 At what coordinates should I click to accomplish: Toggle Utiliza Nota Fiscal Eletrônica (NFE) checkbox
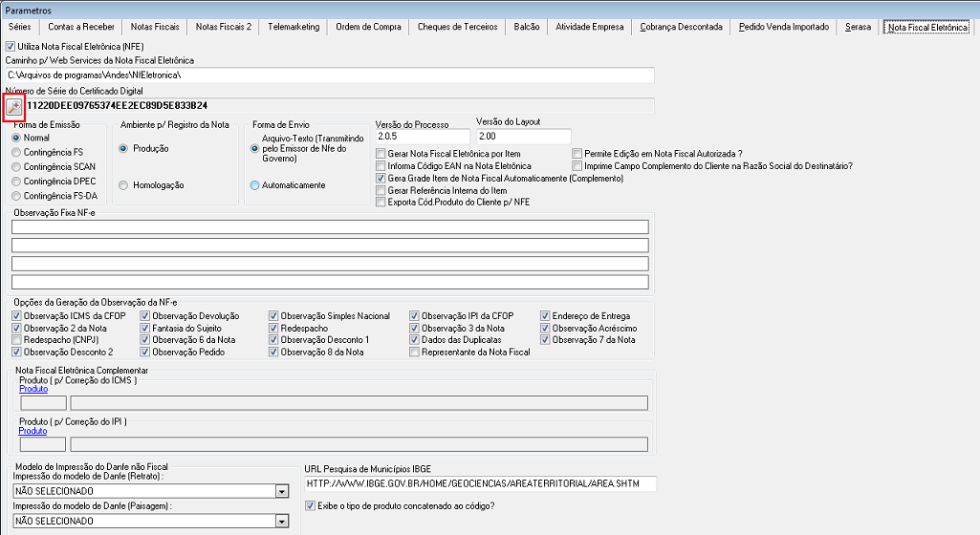[10, 46]
